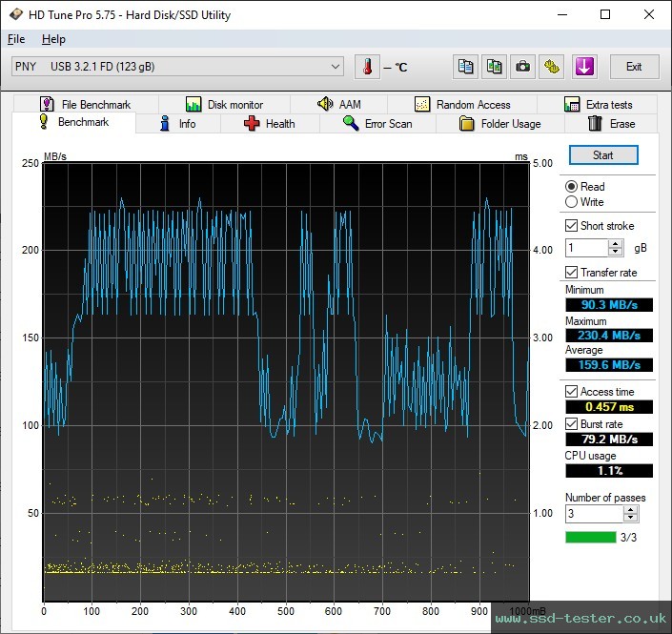This screenshot has width=672, height=634.
Task: Toggle the Transfer rate checkbox
Action: [571, 273]
